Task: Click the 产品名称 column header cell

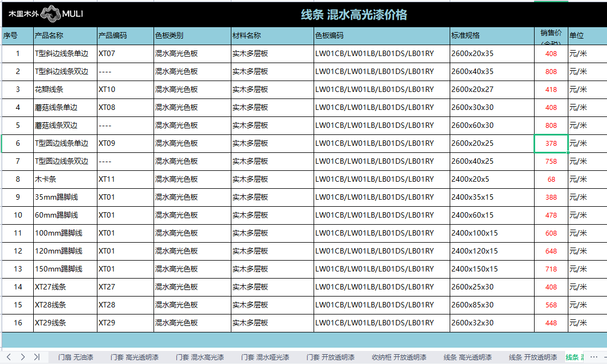Action: coord(65,36)
